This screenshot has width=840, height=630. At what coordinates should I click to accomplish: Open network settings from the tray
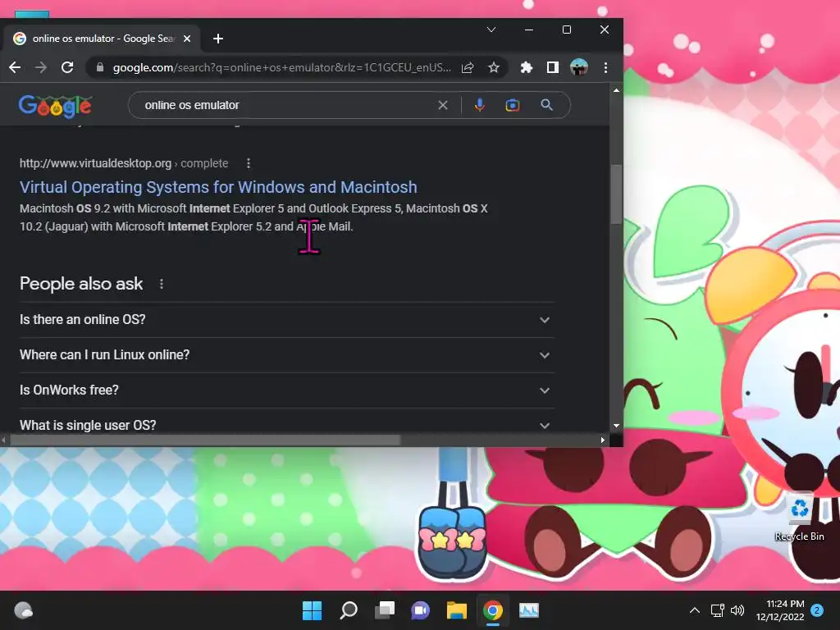(717, 610)
